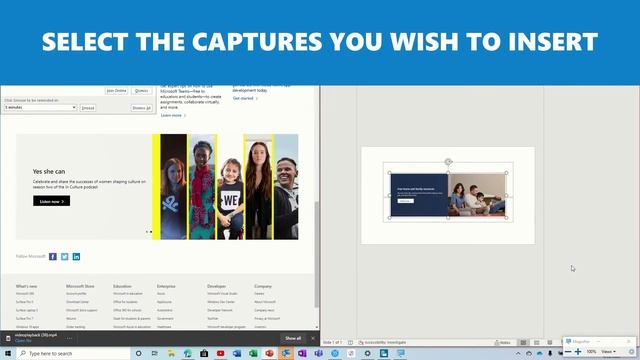
Task: Click the Dismiss All button
Action: coord(142,108)
